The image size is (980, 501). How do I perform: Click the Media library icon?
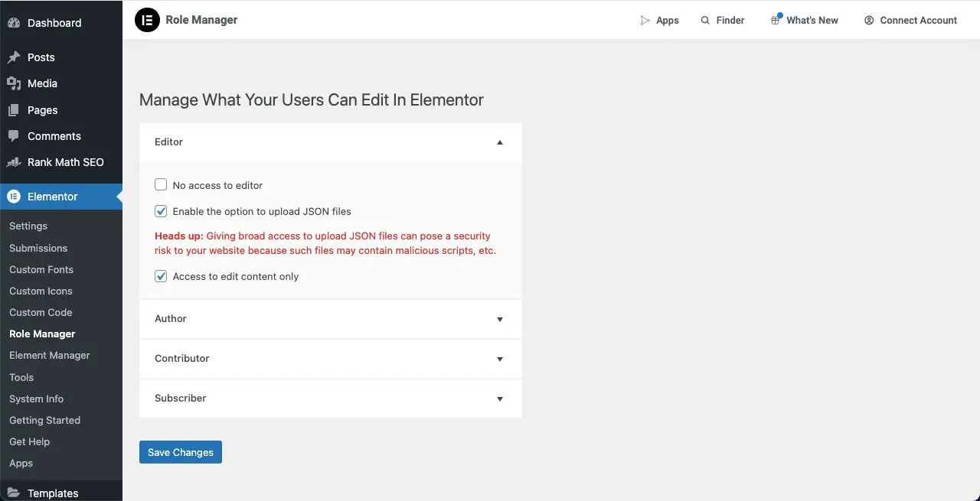pos(14,83)
